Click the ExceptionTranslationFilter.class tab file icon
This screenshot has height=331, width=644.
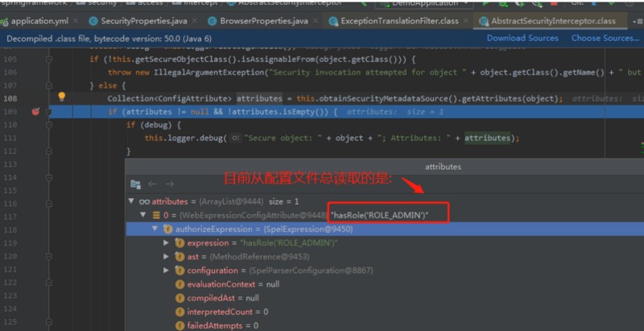tap(334, 21)
